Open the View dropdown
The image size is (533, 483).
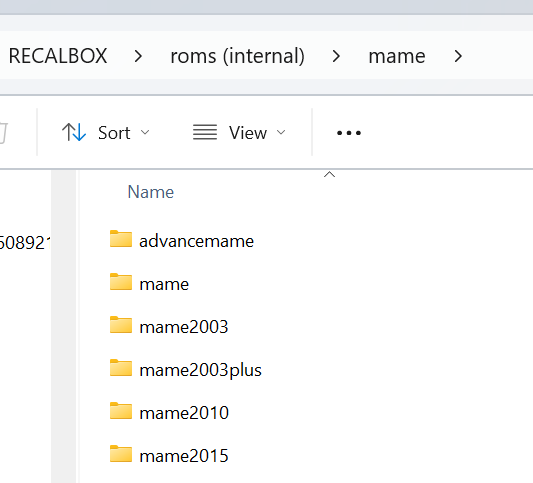coord(239,133)
